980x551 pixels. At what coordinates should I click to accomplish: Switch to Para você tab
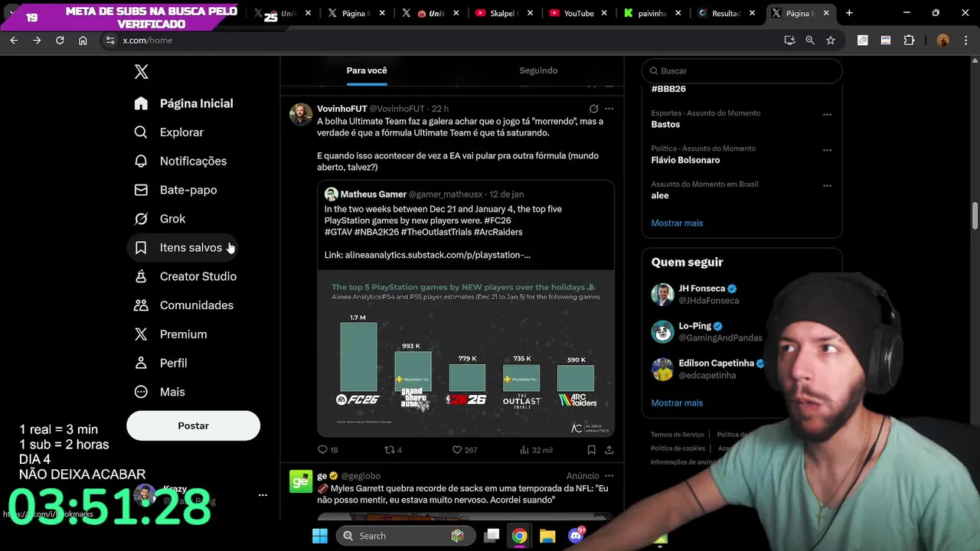click(367, 70)
